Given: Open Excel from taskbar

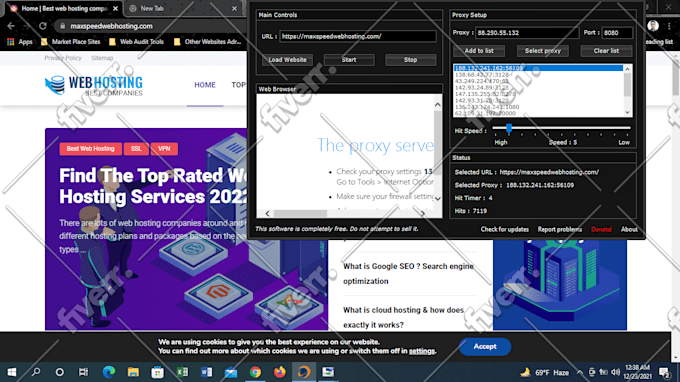Looking at the screenshot, I should click(x=182, y=372).
